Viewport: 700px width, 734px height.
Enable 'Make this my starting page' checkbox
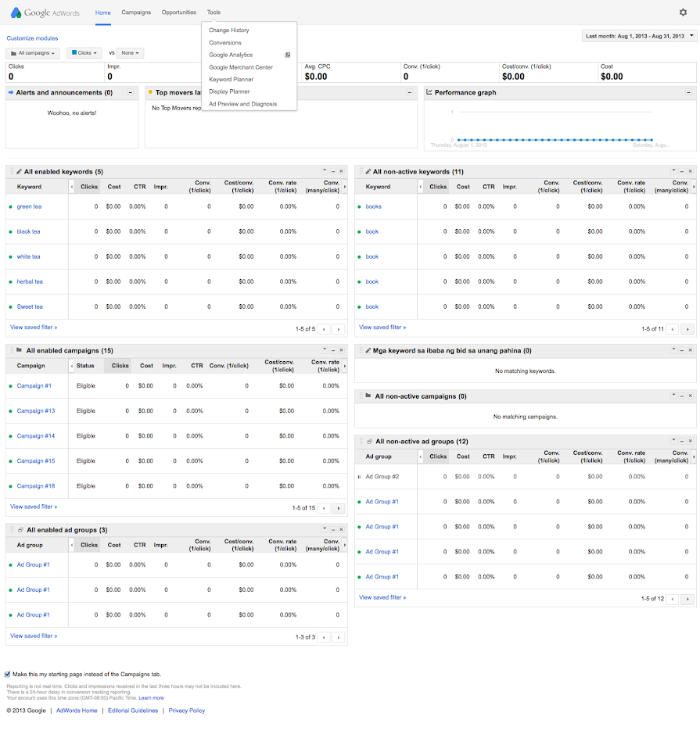point(7,673)
